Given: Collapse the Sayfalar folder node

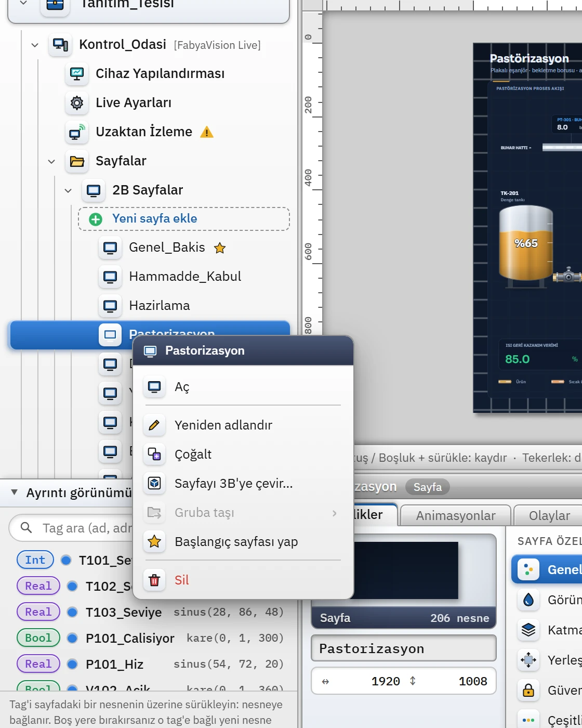Looking at the screenshot, I should [51, 161].
